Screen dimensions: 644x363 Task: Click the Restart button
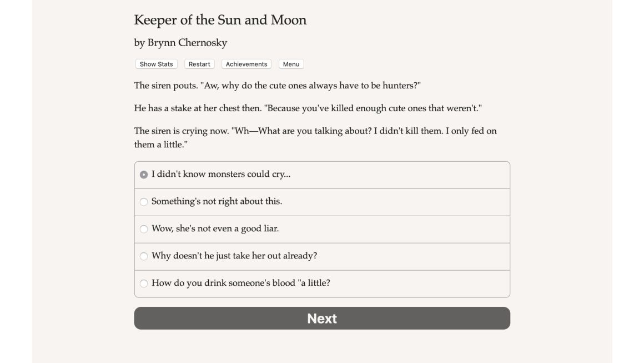coord(199,64)
